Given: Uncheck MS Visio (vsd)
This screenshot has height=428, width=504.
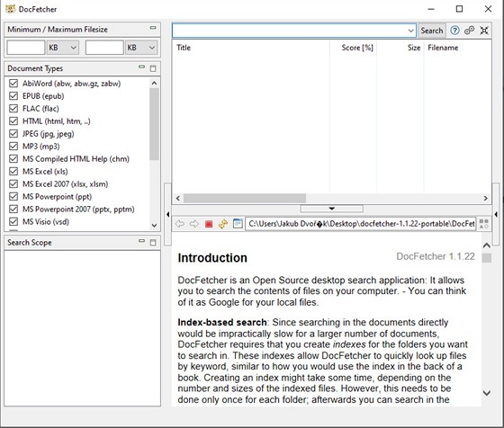Looking at the screenshot, I should pos(13,221).
